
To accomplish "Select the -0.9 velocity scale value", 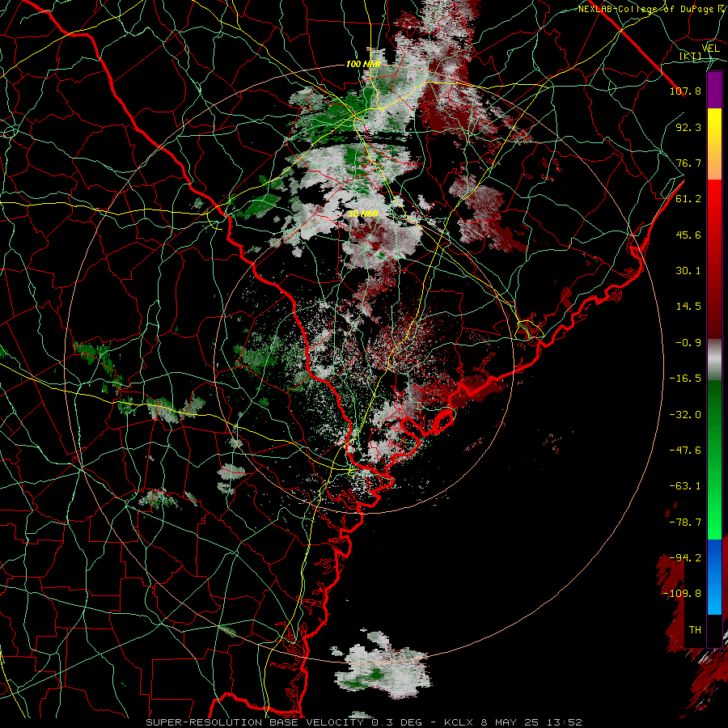I will [688, 343].
